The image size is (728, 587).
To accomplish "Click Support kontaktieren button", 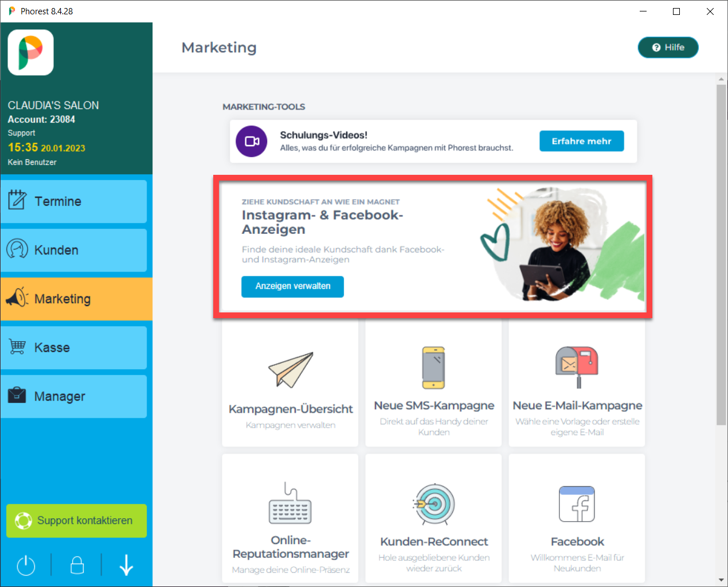I will 76,521.
